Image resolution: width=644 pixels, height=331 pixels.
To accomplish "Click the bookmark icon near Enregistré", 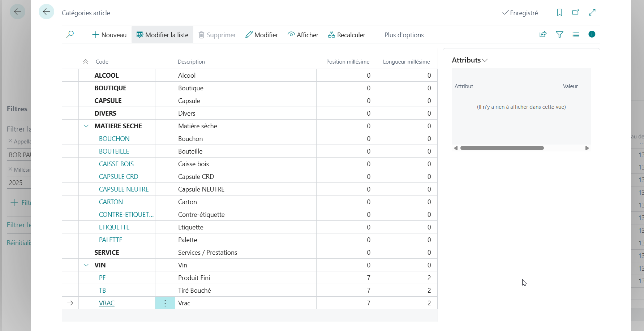I will [559, 13].
